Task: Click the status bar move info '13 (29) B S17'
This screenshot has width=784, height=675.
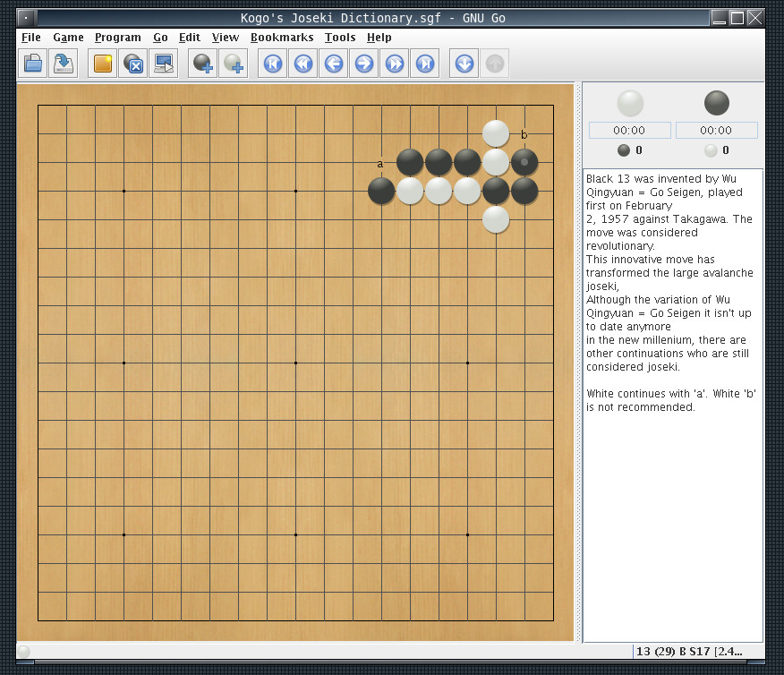Action: 673,652
